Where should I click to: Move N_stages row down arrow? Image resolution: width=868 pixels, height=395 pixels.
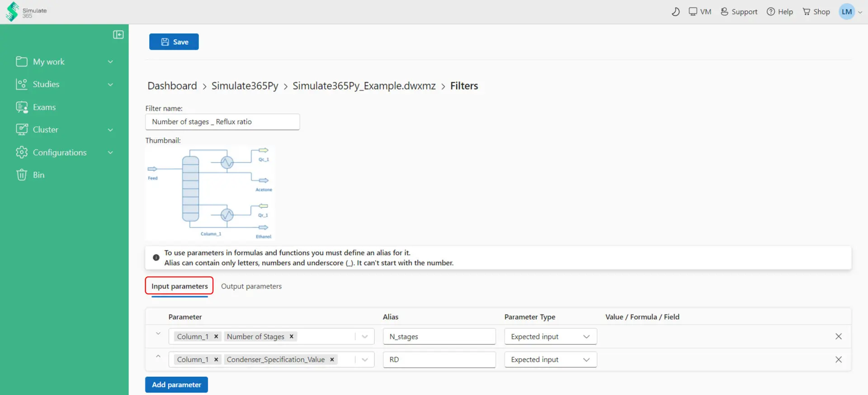pos(158,334)
